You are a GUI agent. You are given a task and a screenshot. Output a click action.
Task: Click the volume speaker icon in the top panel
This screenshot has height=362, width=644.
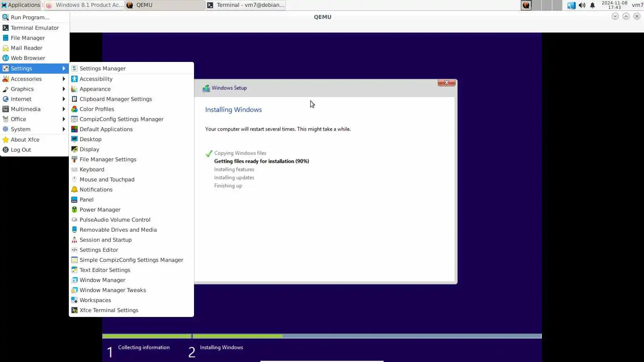[582, 5]
